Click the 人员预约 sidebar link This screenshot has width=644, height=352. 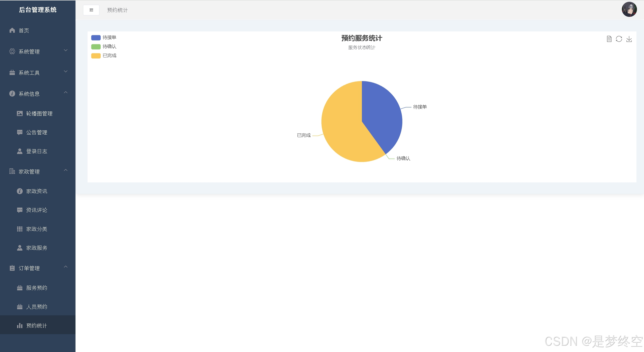tap(37, 307)
